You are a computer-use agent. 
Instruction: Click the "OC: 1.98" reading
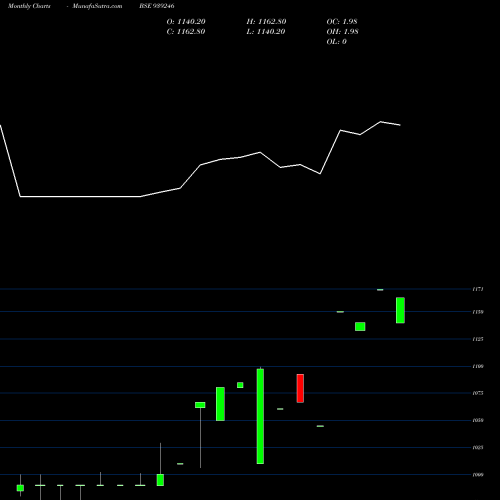pyautogui.click(x=342, y=22)
